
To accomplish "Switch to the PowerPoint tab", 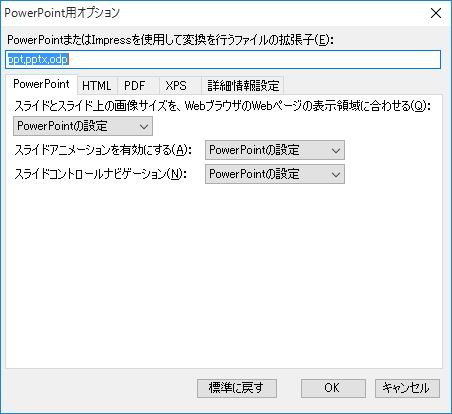I will coord(41,84).
